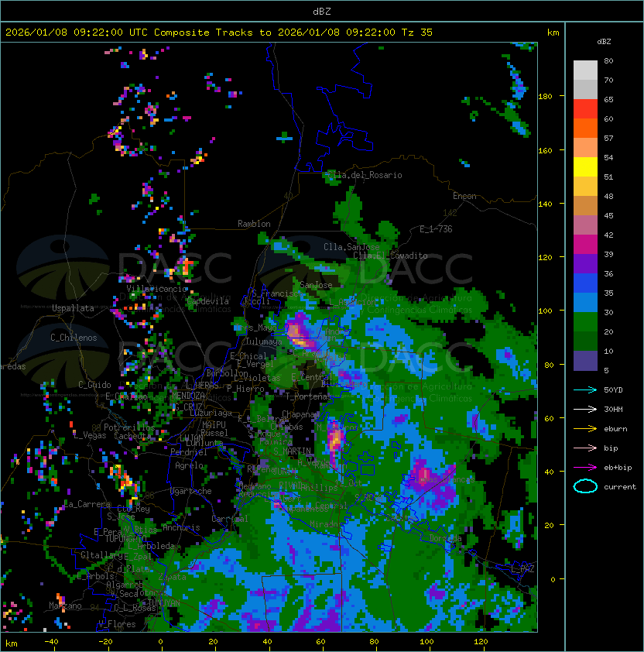Click the 'E_1-736' map label
Image resolution: width=644 pixels, height=652 pixels.
click(x=436, y=229)
